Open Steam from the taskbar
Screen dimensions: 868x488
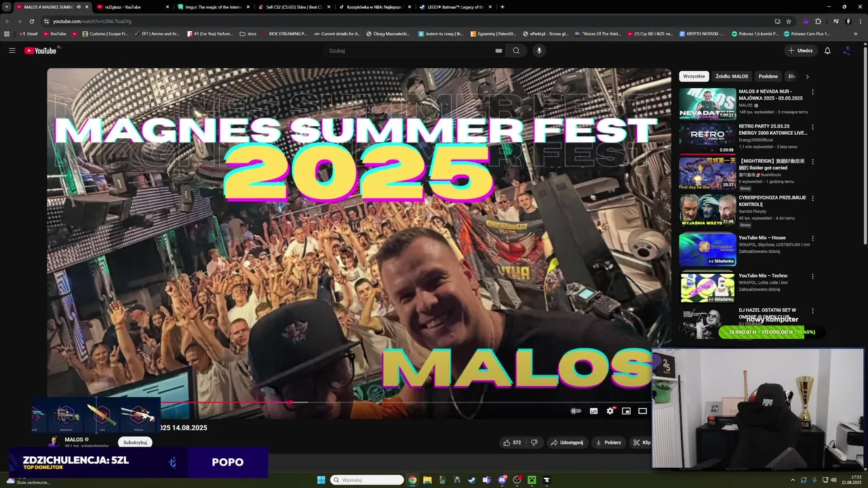coord(472,480)
